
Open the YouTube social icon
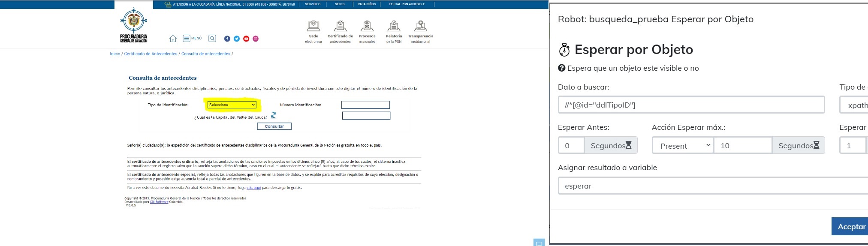246,39
